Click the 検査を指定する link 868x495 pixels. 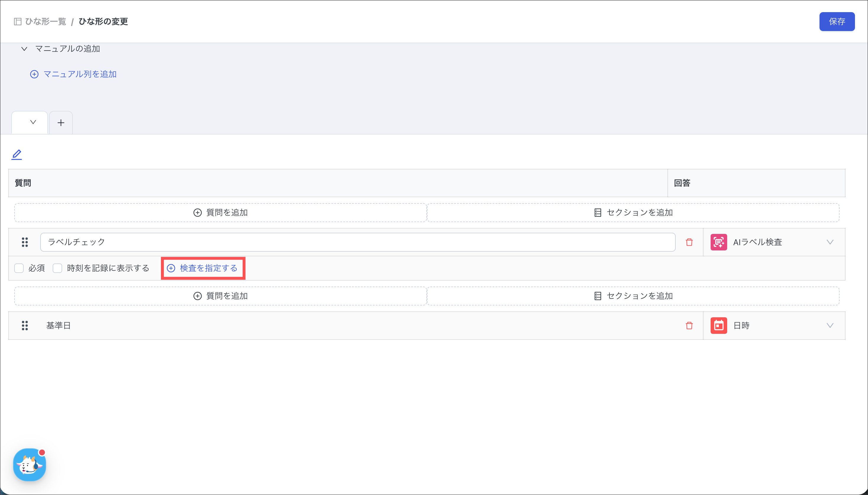pos(203,268)
